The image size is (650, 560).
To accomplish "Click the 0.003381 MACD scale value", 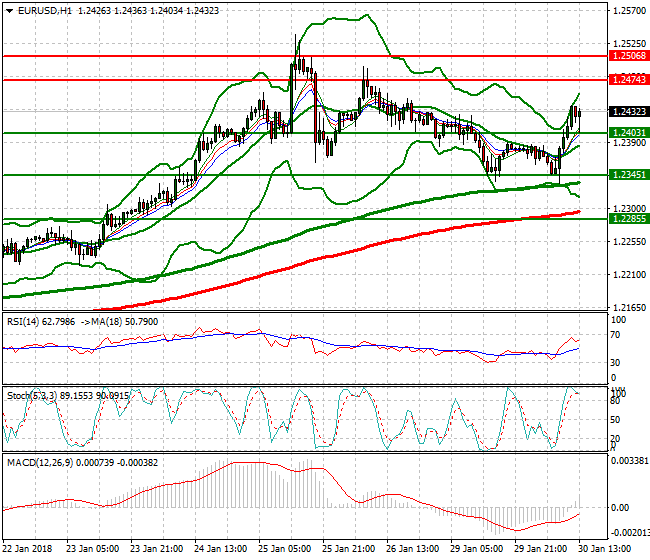I will pyautogui.click(x=630, y=462).
